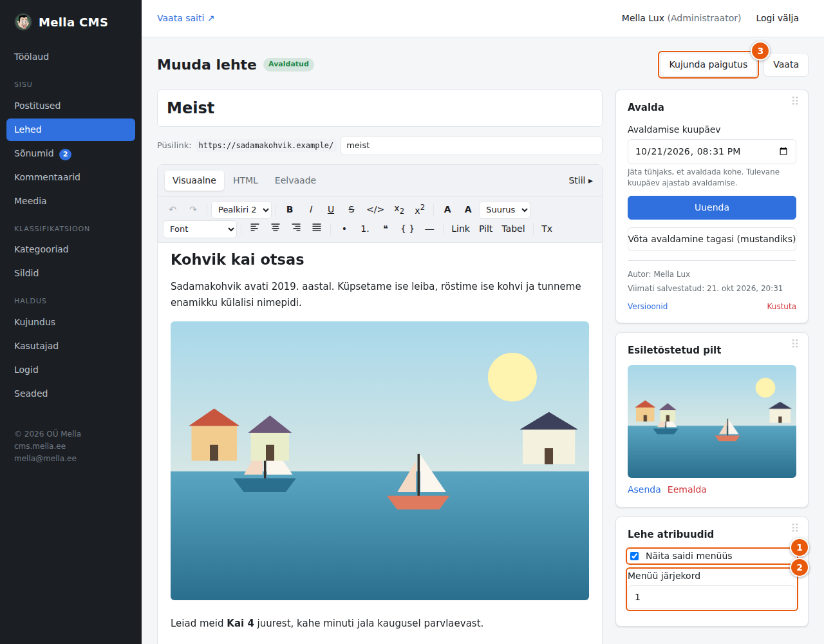The image size is (824, 644).
Task: Insert a numbered list
Action: 365,229
